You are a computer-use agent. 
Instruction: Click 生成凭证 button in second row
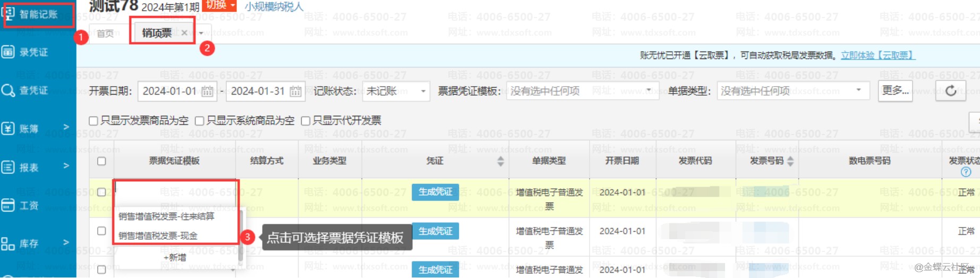[x=435, y=231]
